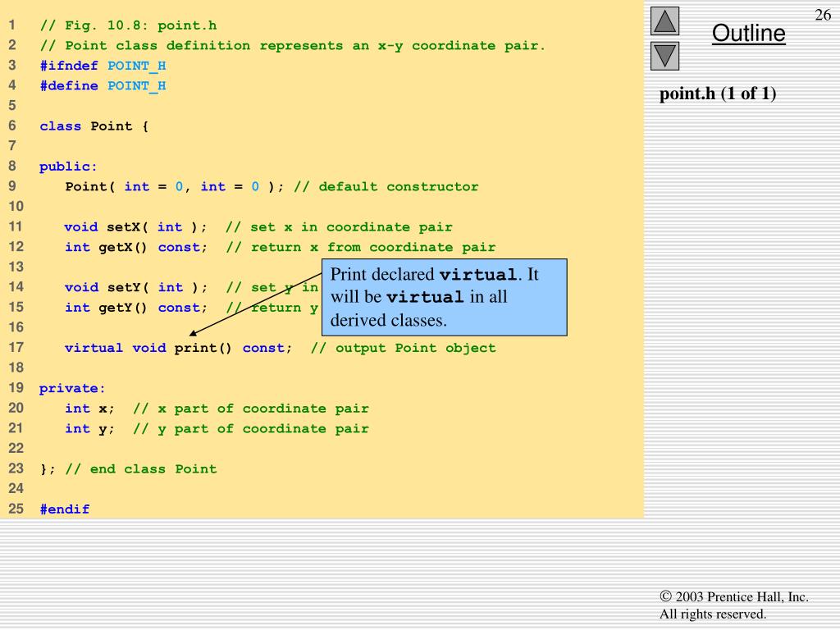Select the '#ifndef POINT_H' line
Screen dimensions: 840x630
103,66
